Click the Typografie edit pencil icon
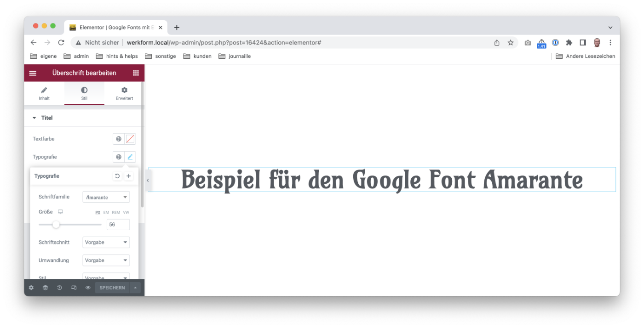The height and width of the screenshot is (328, 644). click(x=130, y=157)
